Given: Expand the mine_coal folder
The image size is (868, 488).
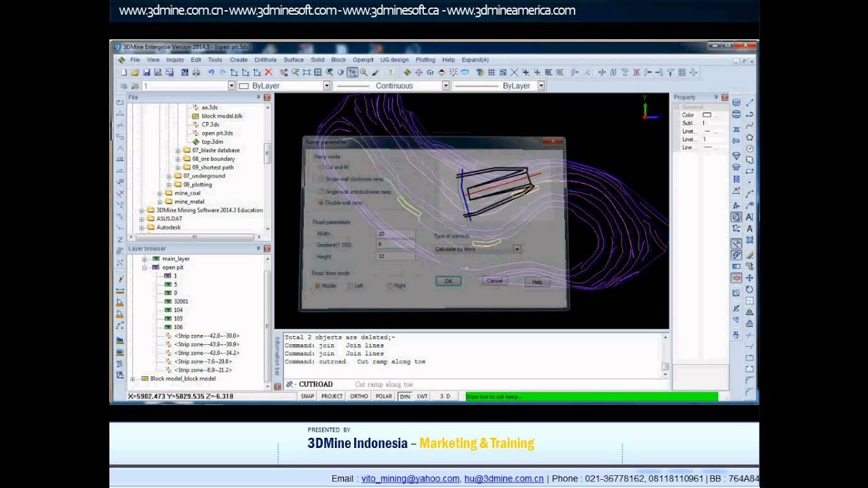Looking at the screenshot, I should [x=161, y=193].
